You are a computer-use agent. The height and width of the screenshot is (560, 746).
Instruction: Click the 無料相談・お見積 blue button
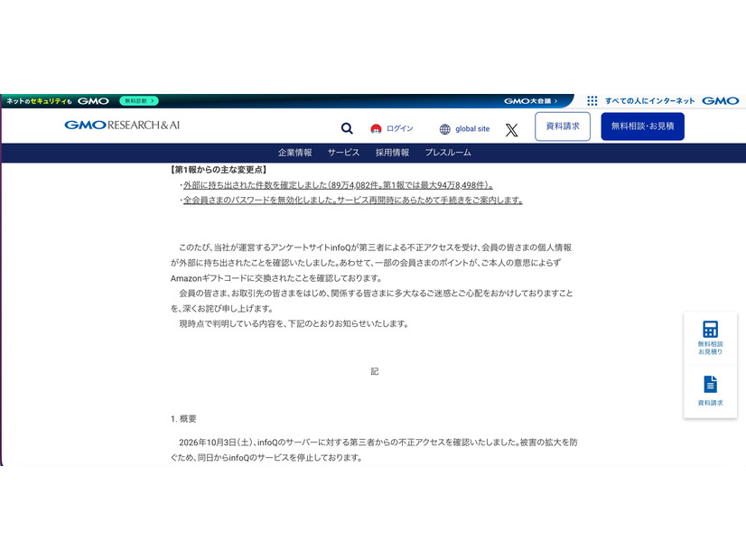(642, 126)
